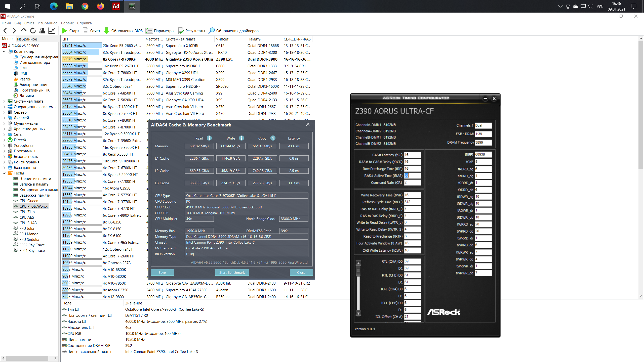Image resolution: width=644 pixels, height=362 pixels.
Task: Click the Отчёт report toolbar icon
Action: coord(86,31)
